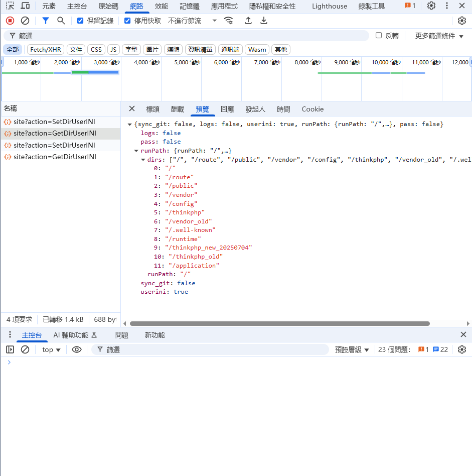Show console sidebar icon
472x476 pixels.
click(10, 349)
